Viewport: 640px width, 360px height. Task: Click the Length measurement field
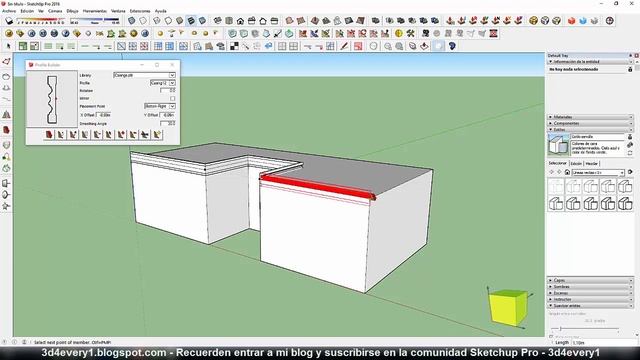pos(604,342)
